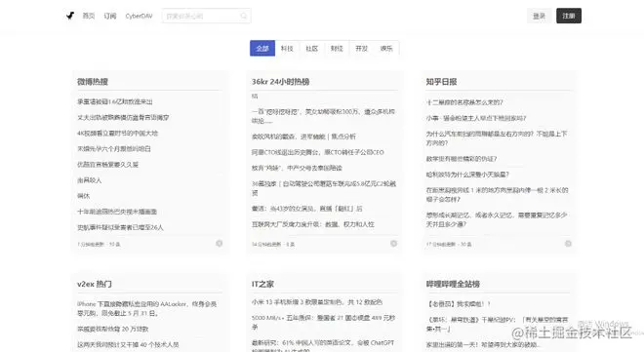The height and width of the screenshot is (352, 644).
Task: Click the round icon at bottom of 微博热搜 card
Action: [220, 244]
